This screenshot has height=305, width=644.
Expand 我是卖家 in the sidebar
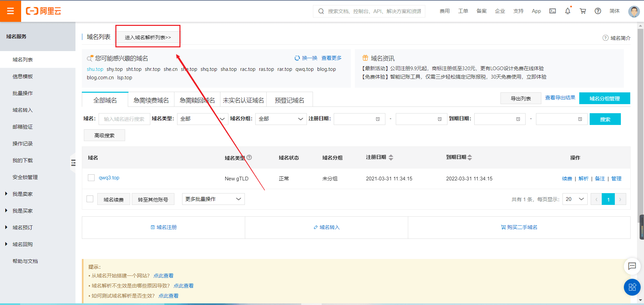pyautogui.click(x=22, y=194)
